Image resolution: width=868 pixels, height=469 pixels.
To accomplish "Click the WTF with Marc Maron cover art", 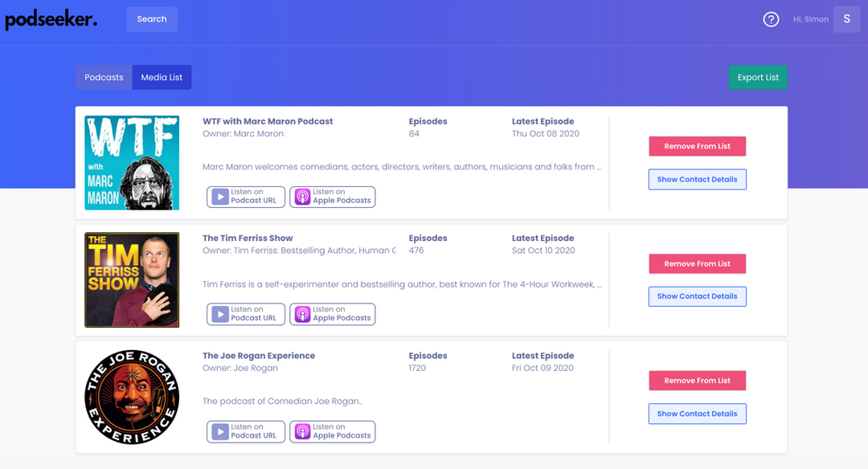I will coord(132,163).
